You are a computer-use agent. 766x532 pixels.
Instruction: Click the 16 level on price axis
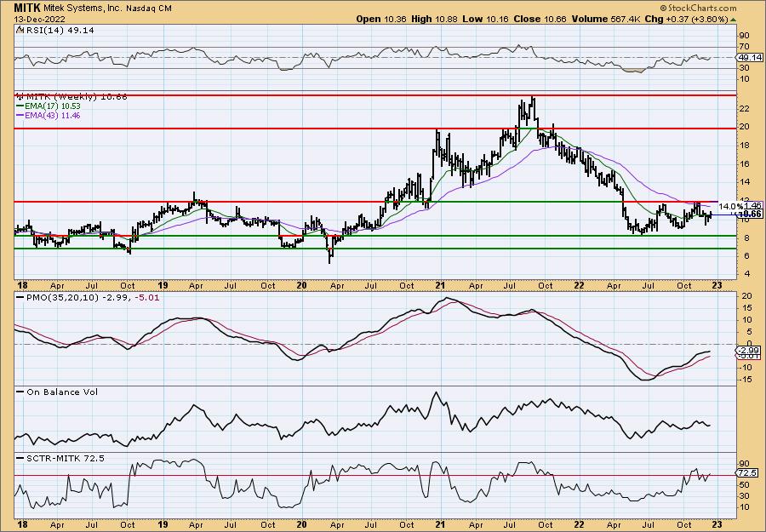pos(745,163)
